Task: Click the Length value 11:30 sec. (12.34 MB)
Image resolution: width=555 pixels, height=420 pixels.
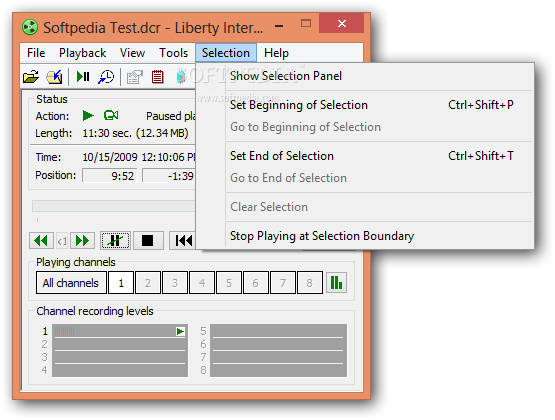Action: point(136,133)
